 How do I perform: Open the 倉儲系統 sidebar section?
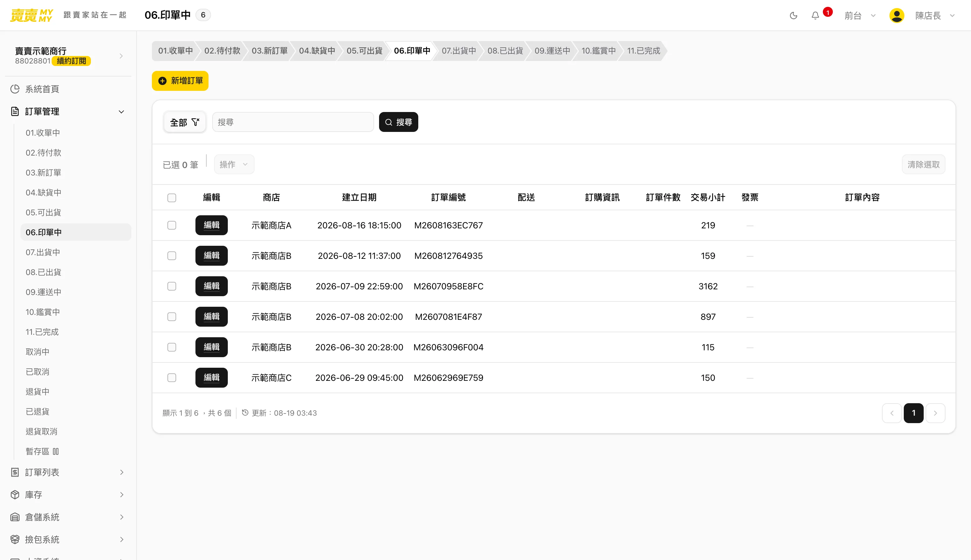click(68, 517)
